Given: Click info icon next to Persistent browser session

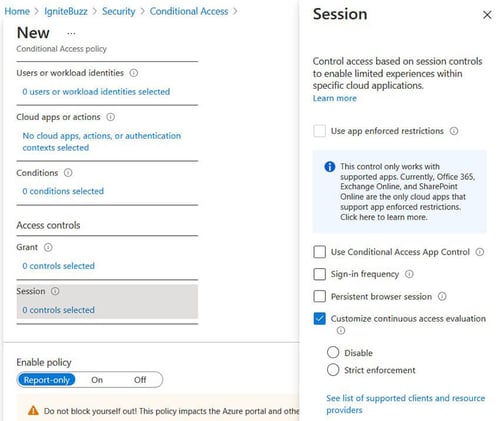Looking at the screenshot, I should click(442, 296).
